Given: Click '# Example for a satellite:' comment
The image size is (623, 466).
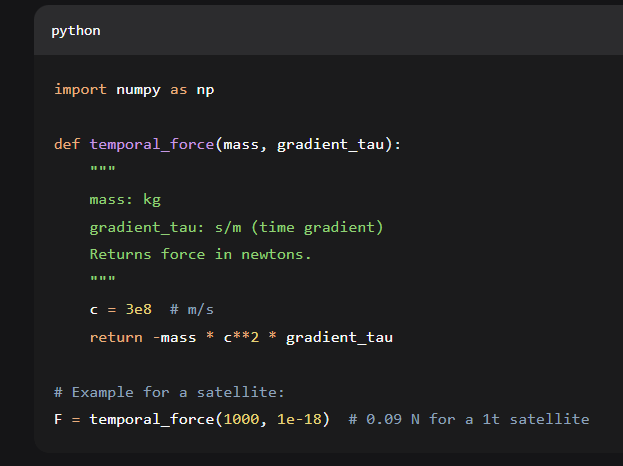Looking at the screenshot, I should tap(169, 392).
